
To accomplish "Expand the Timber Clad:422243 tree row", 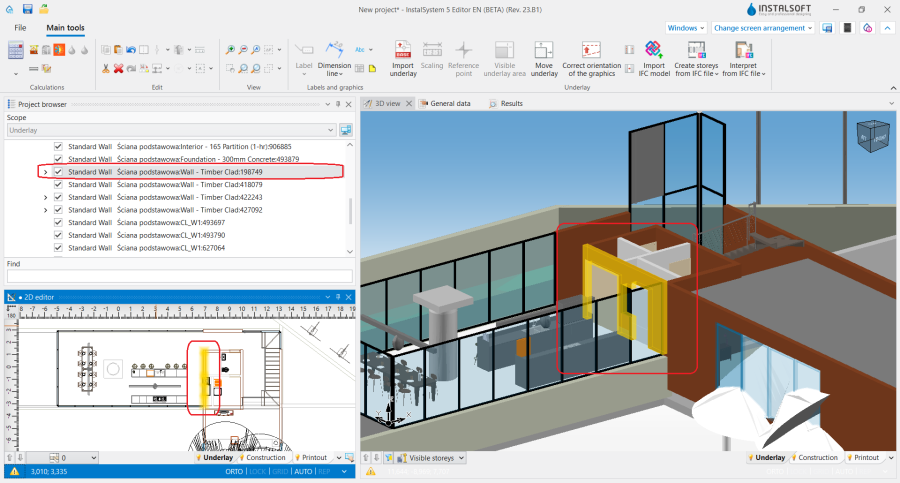I will [x=45, y=197].
